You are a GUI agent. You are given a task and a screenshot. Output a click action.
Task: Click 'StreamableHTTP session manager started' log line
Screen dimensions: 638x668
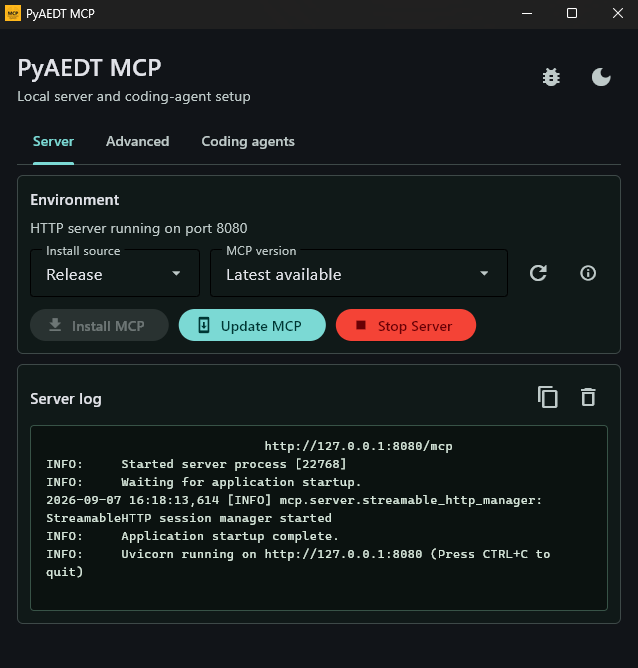[189, 518]
